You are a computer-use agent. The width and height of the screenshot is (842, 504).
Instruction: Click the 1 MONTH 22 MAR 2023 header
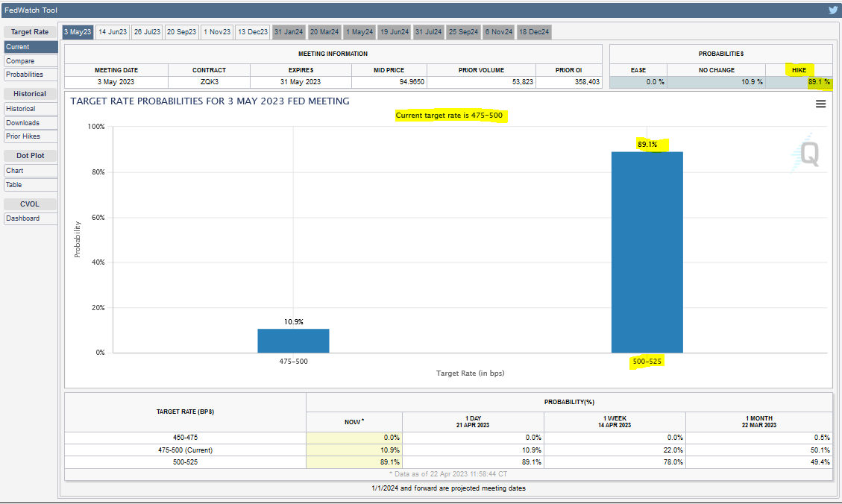pyautogui.click(x=758, y=422)
